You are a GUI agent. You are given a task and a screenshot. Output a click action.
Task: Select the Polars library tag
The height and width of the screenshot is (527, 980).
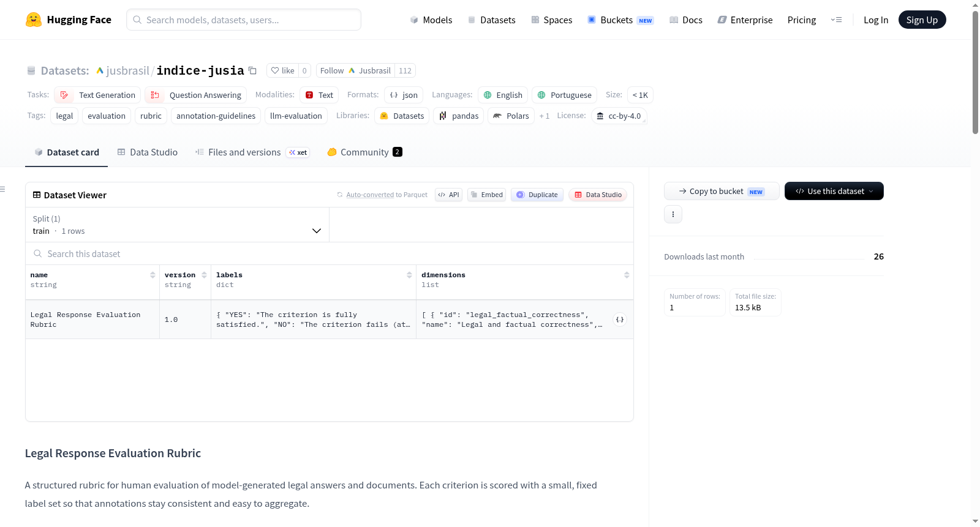pos(511,116)
